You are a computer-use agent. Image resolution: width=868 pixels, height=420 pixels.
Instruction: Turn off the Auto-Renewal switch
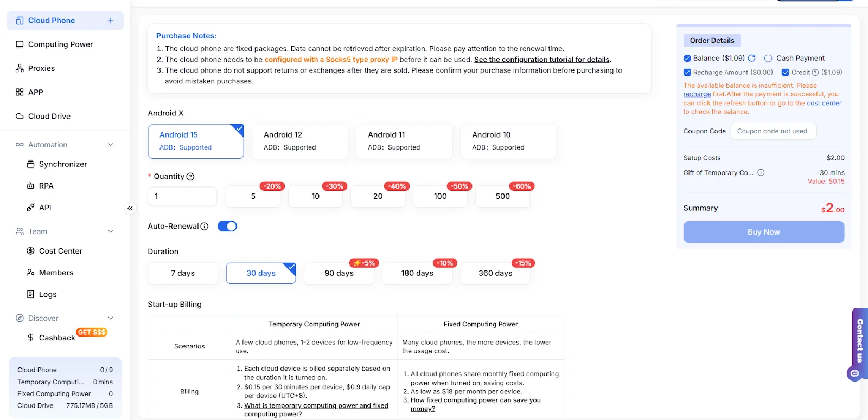point(227,226)
